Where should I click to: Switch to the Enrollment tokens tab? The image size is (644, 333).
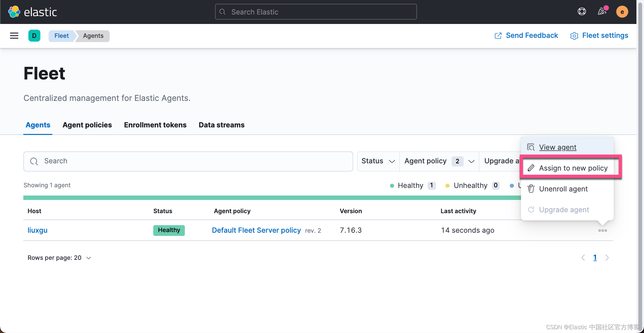pyautogui.click(x=155, y=125)
